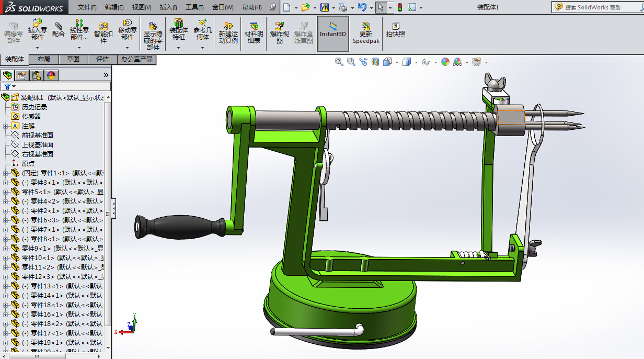
Task: Click the Edit Appearance color ball icon
Action: [445, 62]
